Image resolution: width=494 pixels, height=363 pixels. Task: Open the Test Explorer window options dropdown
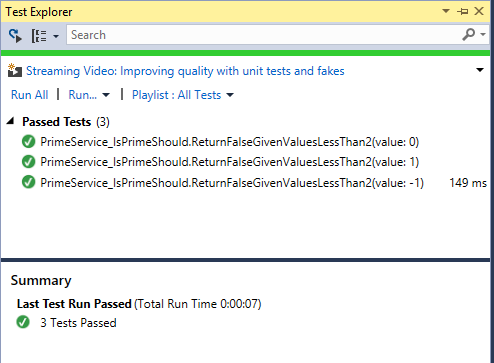click(446, 11)
